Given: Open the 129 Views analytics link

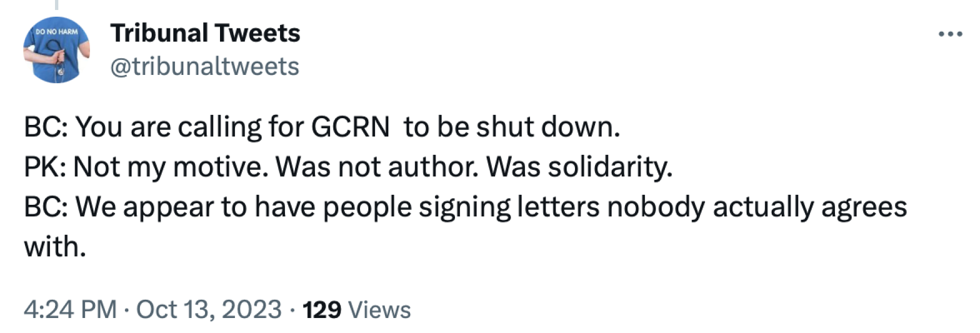Looking at the screenshot, I should [x=356, y=309].
